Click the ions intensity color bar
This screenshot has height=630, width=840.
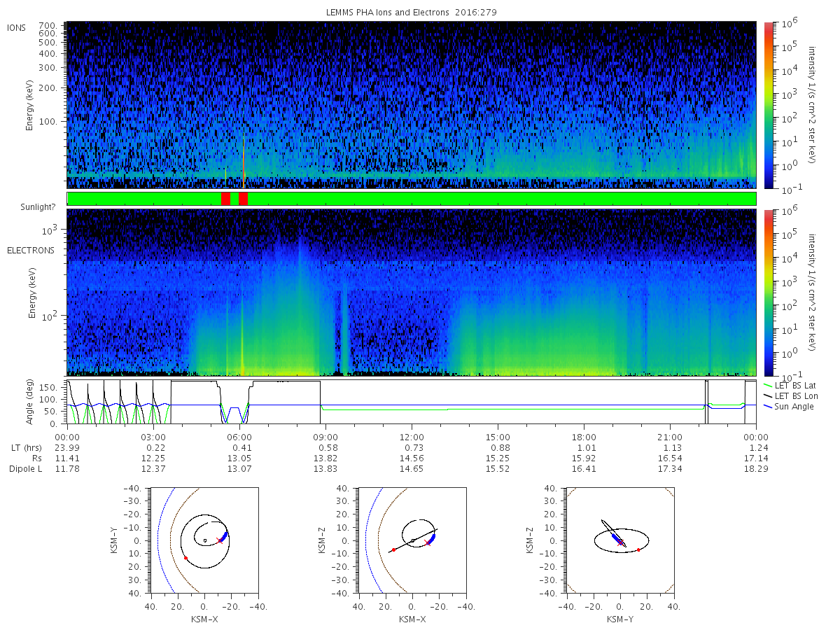[768, 105]
